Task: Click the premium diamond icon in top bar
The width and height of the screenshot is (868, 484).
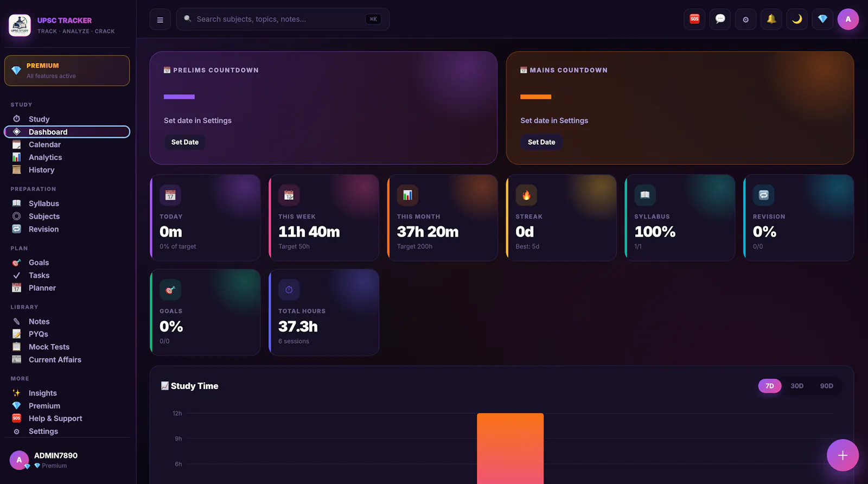Action: (822, 19)
